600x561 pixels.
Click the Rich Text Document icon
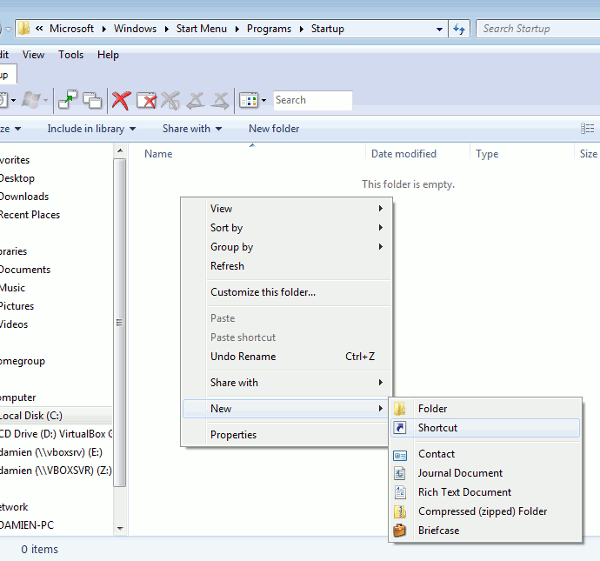tap(400, 492)
